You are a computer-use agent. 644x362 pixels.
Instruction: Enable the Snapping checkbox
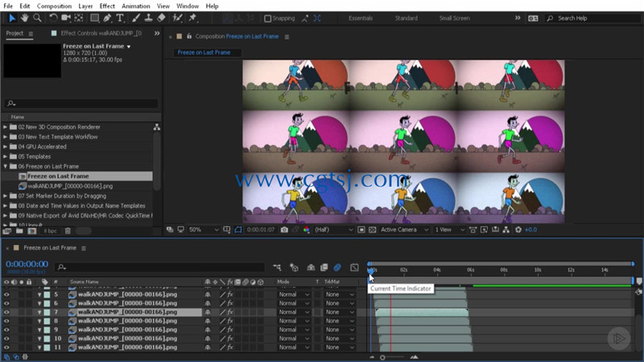coord(268,19)
